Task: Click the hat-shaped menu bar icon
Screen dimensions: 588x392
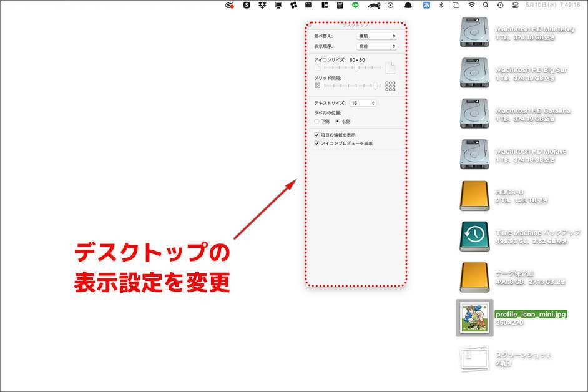Action: [408, 5]
